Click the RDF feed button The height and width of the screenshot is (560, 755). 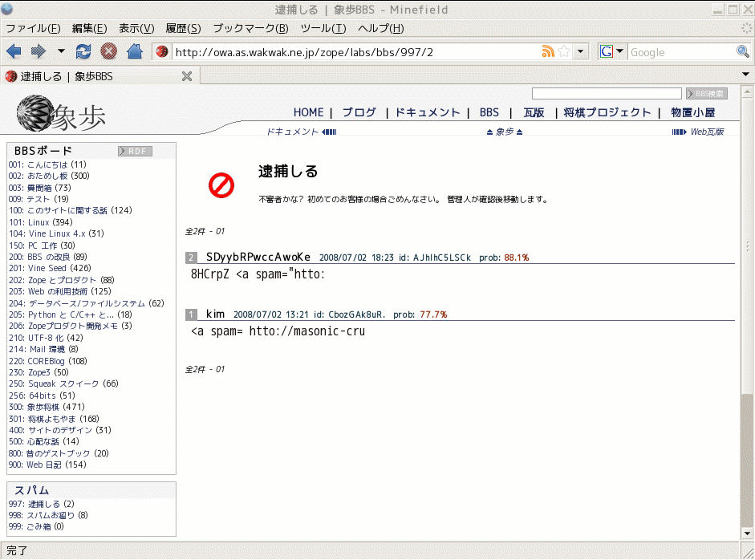click(135, 151)
